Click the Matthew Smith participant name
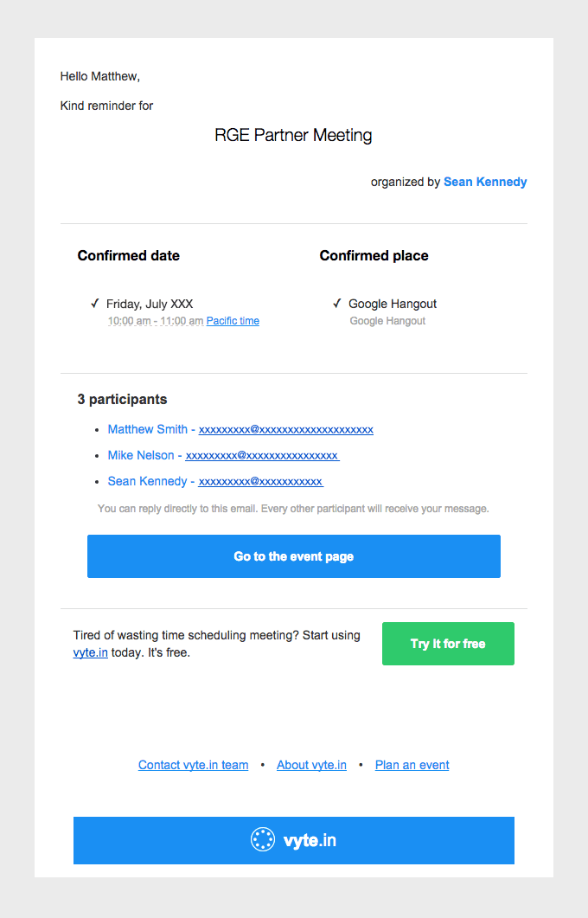This screenshot has width=588, height=918. coord(148,429)
